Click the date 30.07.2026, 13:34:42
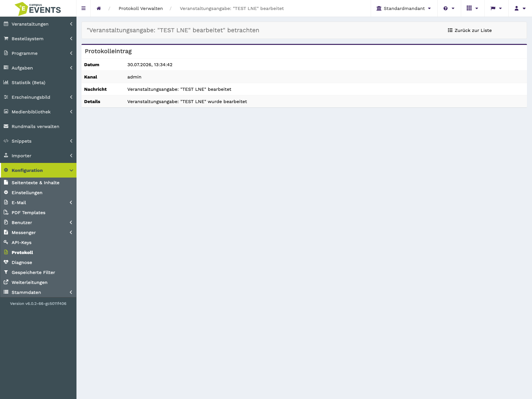The image size is (532, 399). click(150, 65)
